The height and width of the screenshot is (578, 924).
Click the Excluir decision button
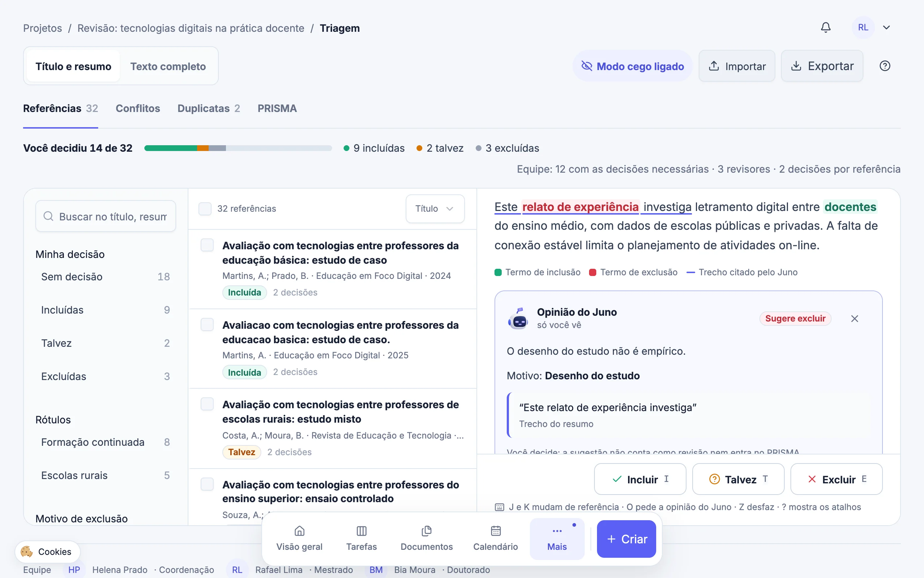(836, 479)
